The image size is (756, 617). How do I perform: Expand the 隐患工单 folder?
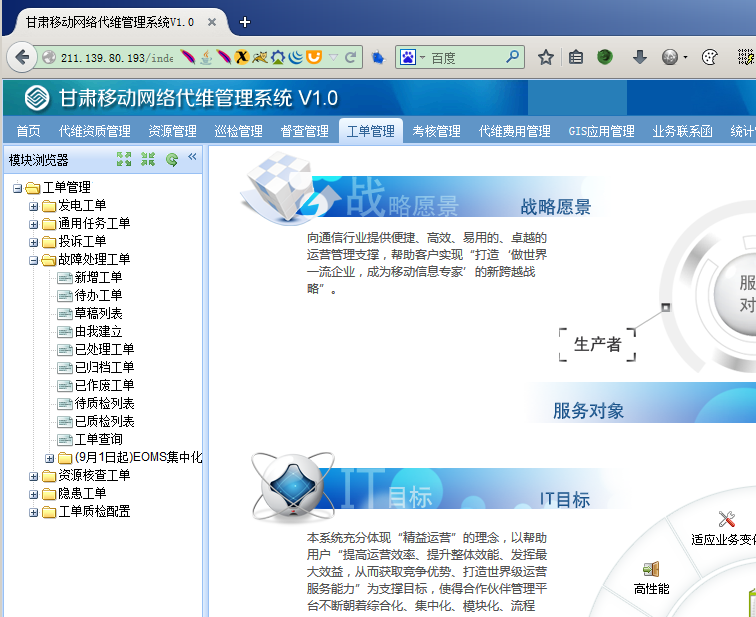click(x=33, y=494)
